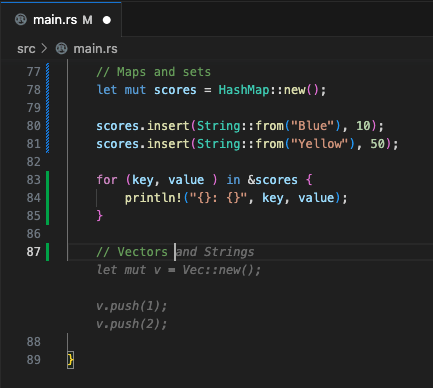Image resolution: width=433 pixels, height=388 pixels.
Task: Select the main.rs editor tab
Action: 61,20
